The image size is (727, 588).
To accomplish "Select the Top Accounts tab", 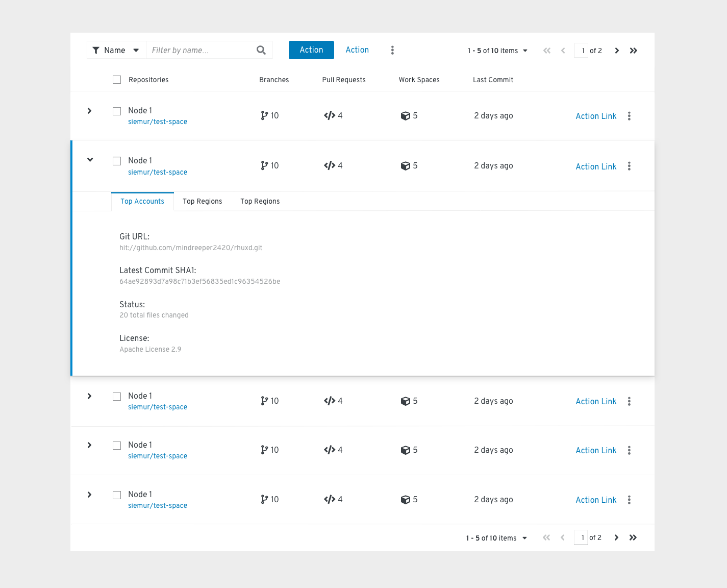I will (142, 201).
